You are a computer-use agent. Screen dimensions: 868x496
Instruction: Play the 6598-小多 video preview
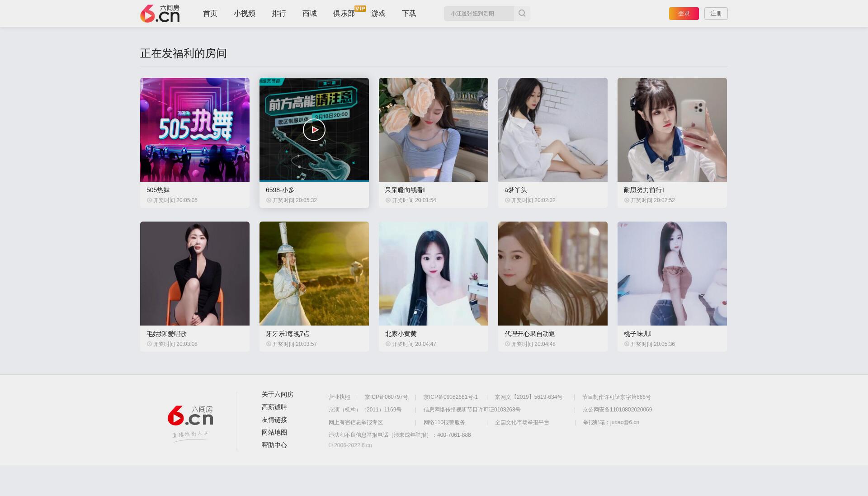tap(314, 130)
